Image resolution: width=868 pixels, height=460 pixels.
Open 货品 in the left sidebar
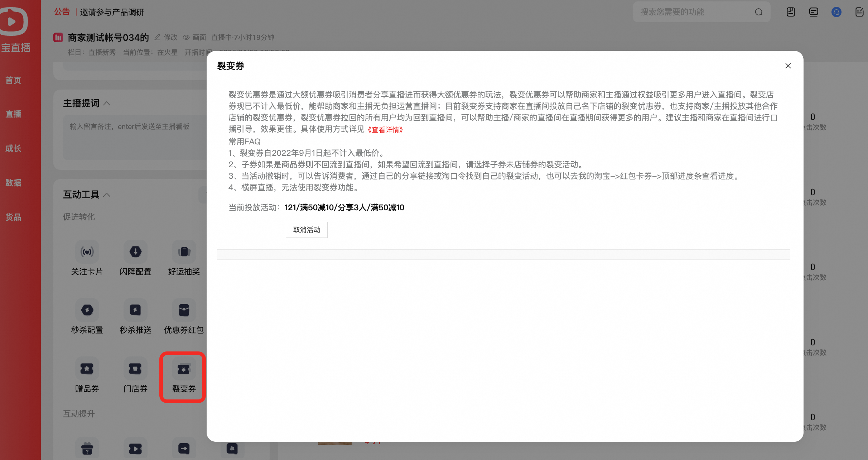[x=13, y=217]
